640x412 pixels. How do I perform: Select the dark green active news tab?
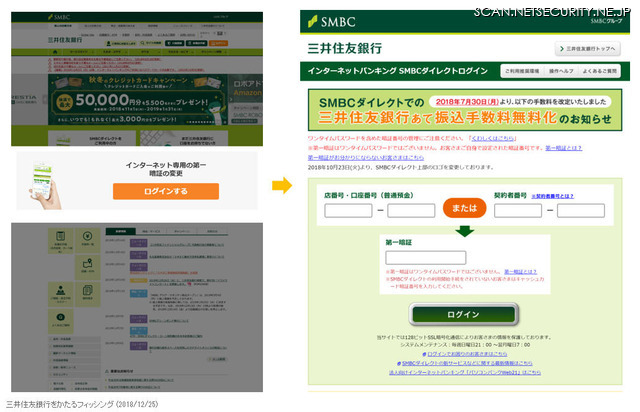121,232
